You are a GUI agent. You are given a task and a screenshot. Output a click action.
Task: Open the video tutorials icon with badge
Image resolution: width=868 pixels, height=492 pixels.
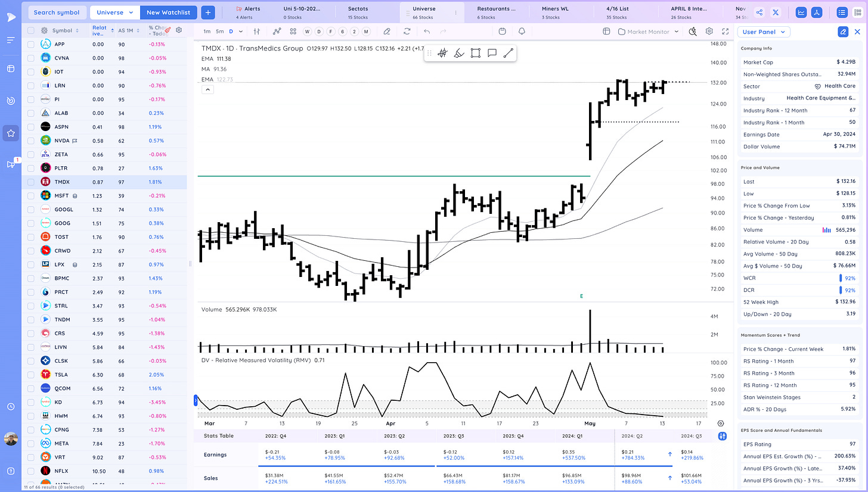pyautogui.click(x=11, y=164)
